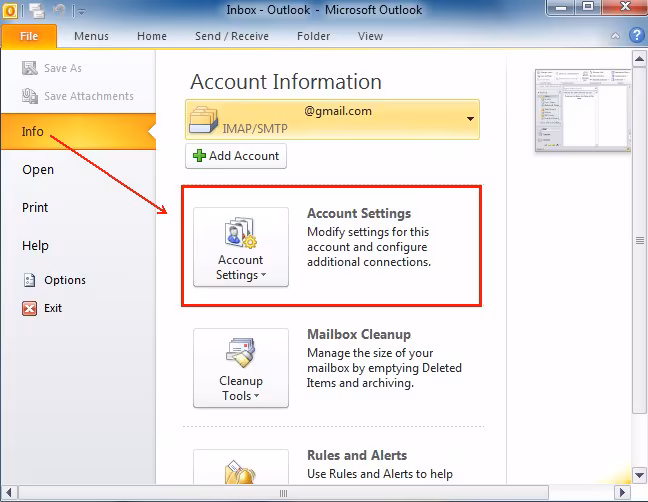Expand the Cleanup Tools dropdown button

(x=241, y=368)
